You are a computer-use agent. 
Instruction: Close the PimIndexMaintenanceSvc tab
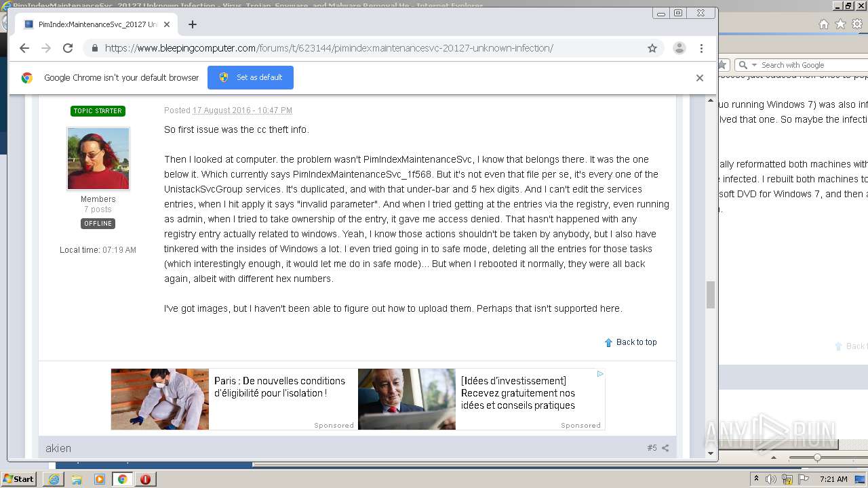tap(167, 24)
